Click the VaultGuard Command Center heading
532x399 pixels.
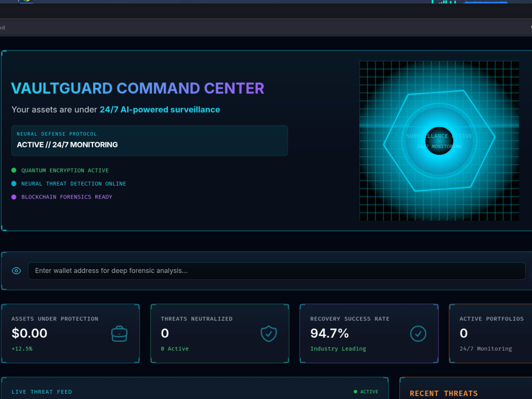pyautogui.click(x=138, y=88)
